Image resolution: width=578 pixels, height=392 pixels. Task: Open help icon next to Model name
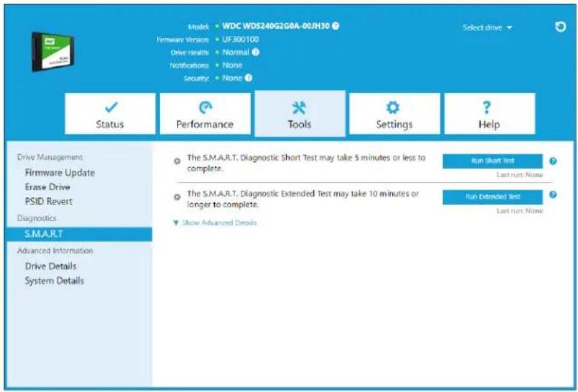(336, 26)
